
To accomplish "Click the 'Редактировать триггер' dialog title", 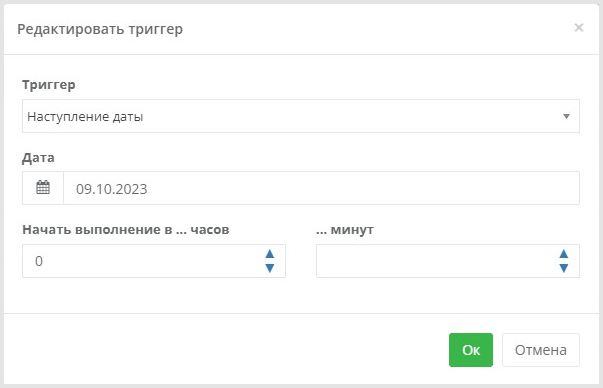I will (100, 29).
